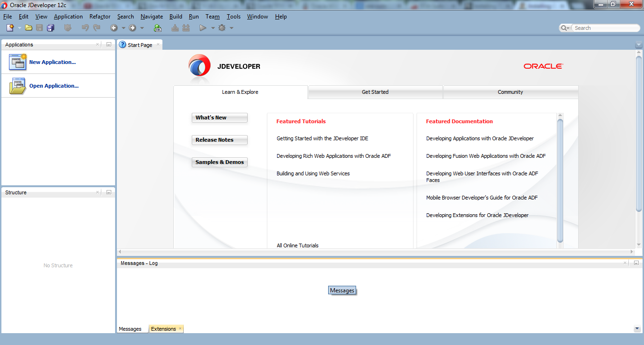This screenshot has width=644, height=345.
Task: Open the Refactor menu
Action: point(100,17)
